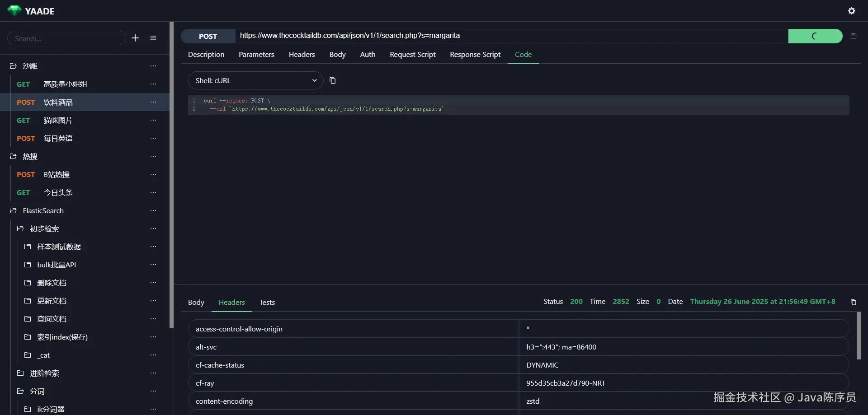The width and height of the screenshot is (868, 415).
Task: Open options for 查询文档 folder
Action: point(153,319)
